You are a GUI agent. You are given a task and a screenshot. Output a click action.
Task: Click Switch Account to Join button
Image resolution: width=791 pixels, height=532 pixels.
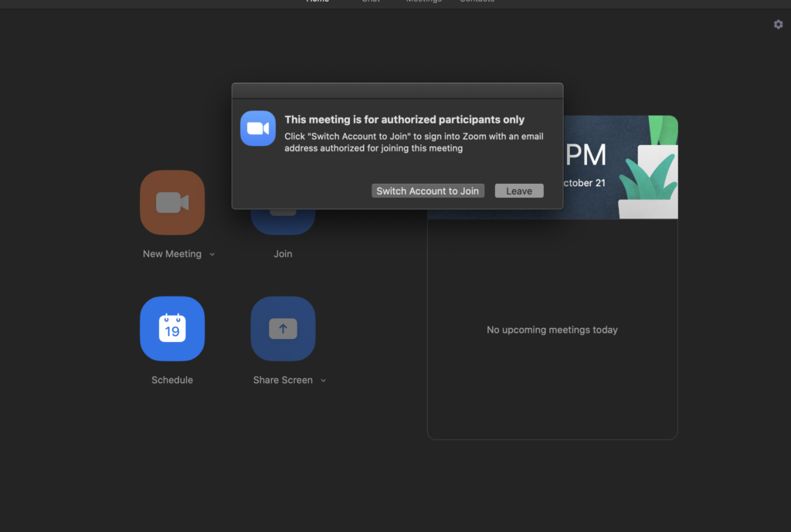click(x=428, y=191)
